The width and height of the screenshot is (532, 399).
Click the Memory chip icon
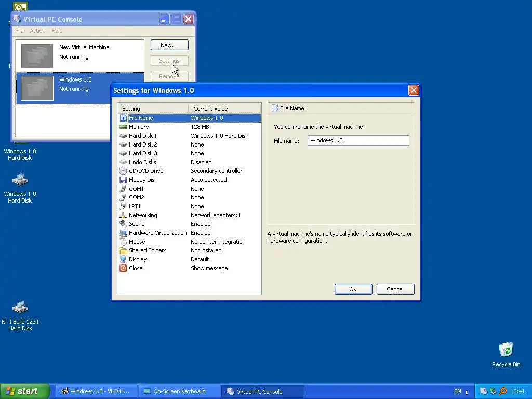pos(123,127)
